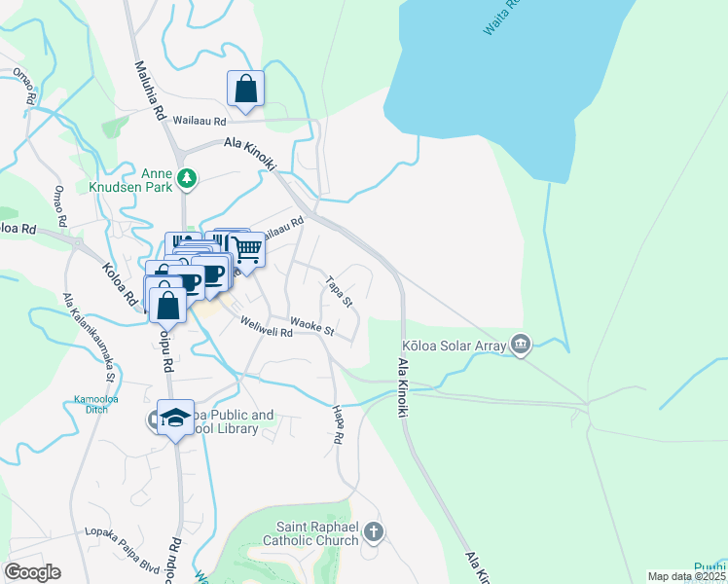728x584 pixels.
Task: Click the Kōloa Solar Array label
Action: tap(455, 346)
